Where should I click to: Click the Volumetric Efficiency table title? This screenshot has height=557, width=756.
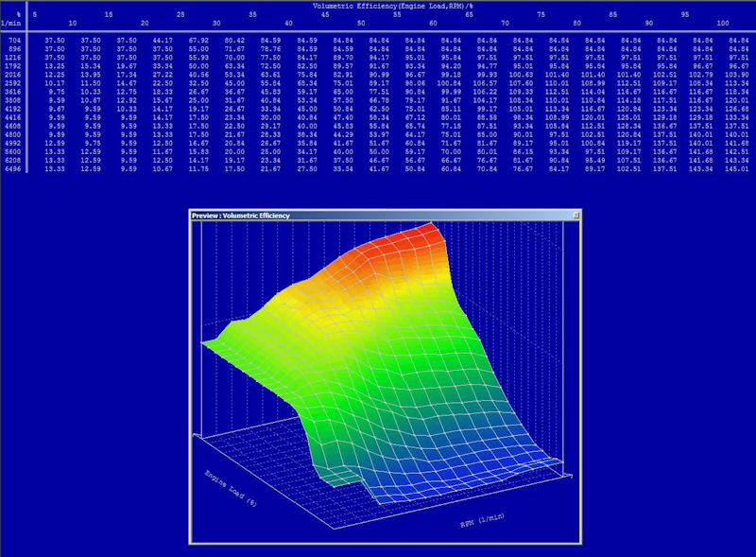tap(378, 6)
